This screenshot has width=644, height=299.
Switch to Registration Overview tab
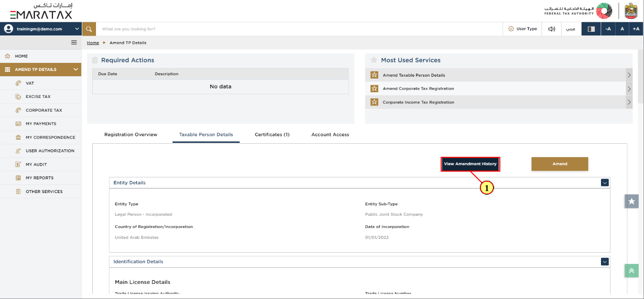131,135
